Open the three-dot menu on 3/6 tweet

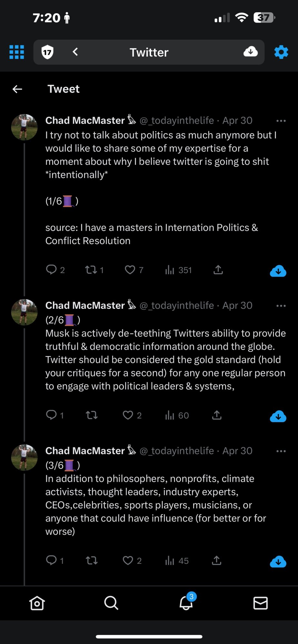[281, 451]
